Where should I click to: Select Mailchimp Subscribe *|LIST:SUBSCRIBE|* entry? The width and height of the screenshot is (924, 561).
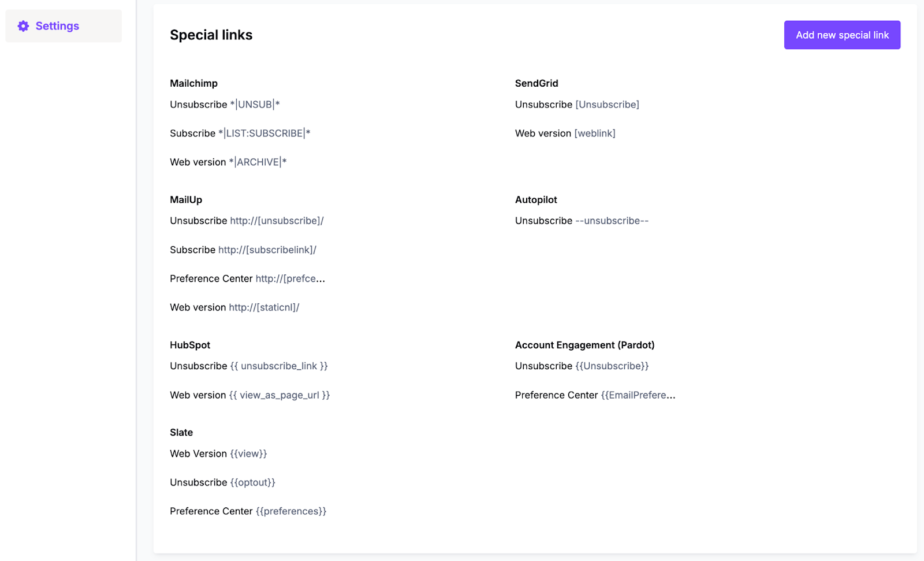[x=240, y=133]
